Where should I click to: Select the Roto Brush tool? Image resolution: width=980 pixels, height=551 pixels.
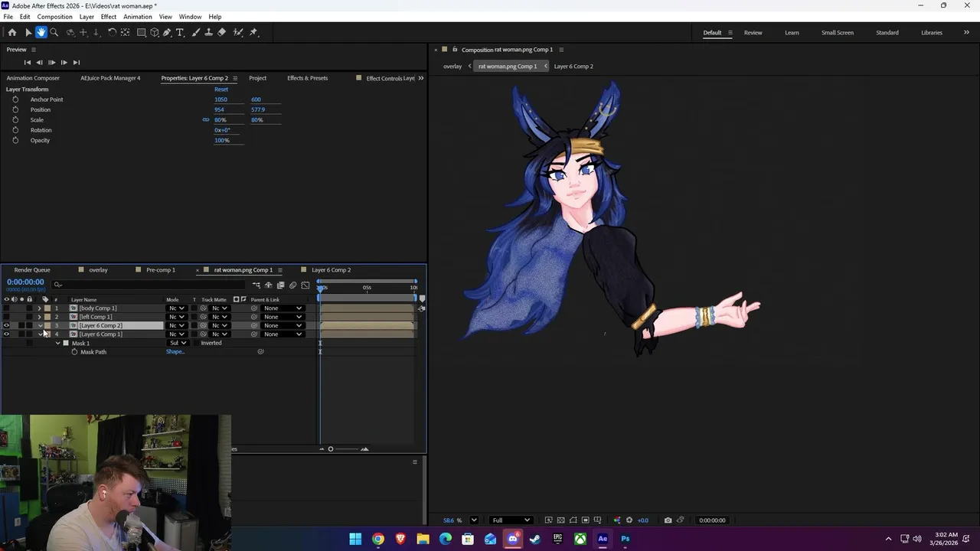tap(238, 32)
